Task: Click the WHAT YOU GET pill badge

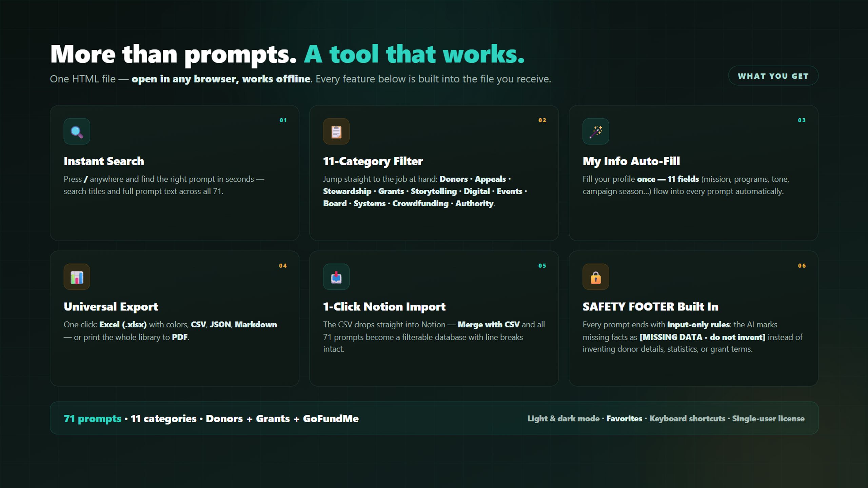Action: click(x=773, y=76)
